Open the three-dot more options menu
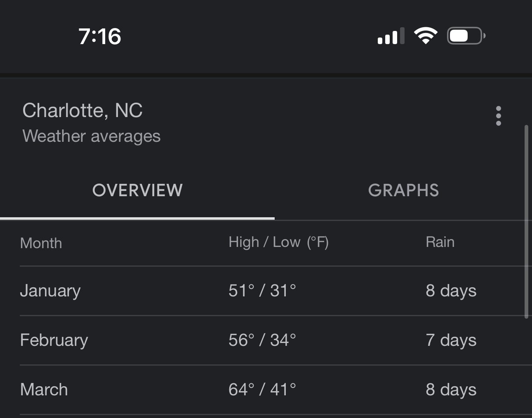Image resolution: width=532 pixels, height=418 pixels. [x=499, y=116]
